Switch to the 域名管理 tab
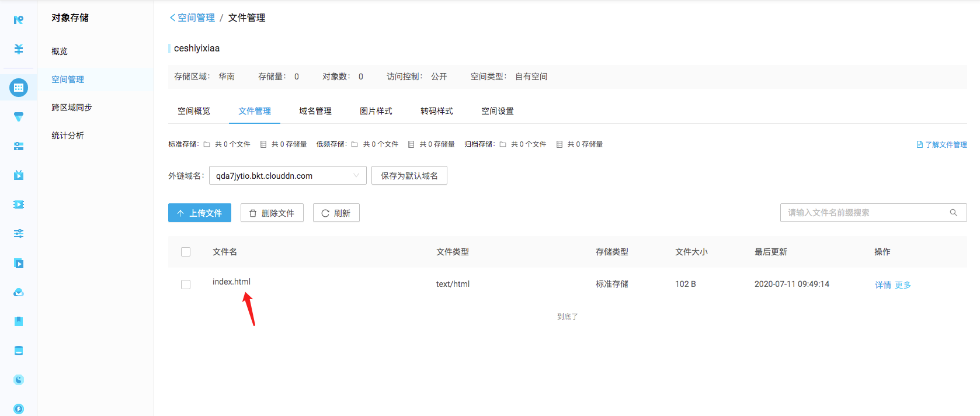Screen dimensions: 980x416 pos(315,111)
